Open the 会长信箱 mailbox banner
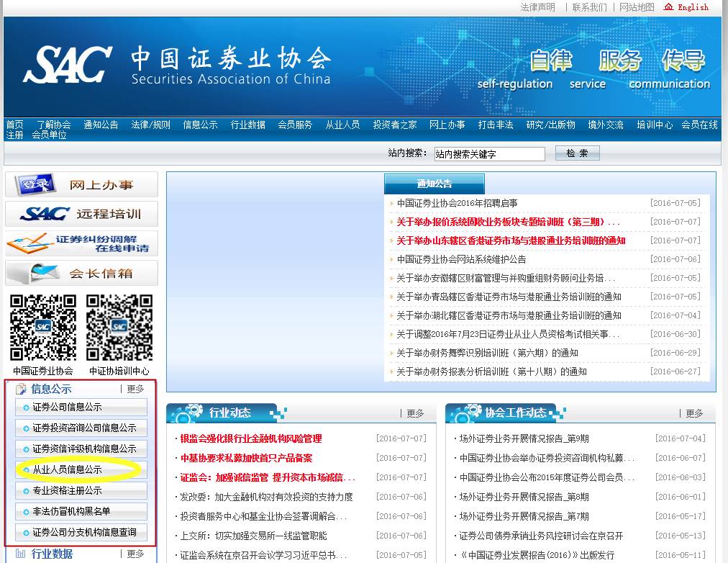The image size is (728, 563). tap(81, 273)
